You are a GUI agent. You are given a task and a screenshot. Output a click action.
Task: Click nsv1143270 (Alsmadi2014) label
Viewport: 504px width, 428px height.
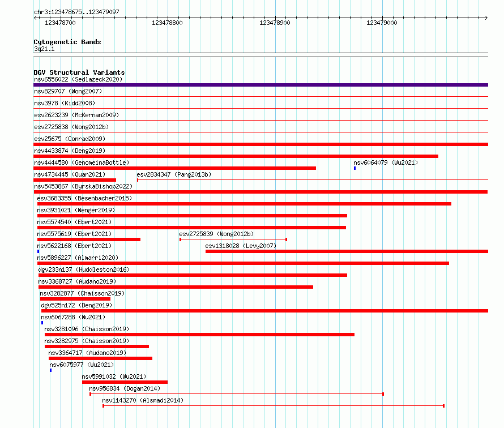click(x=143, y=400)
